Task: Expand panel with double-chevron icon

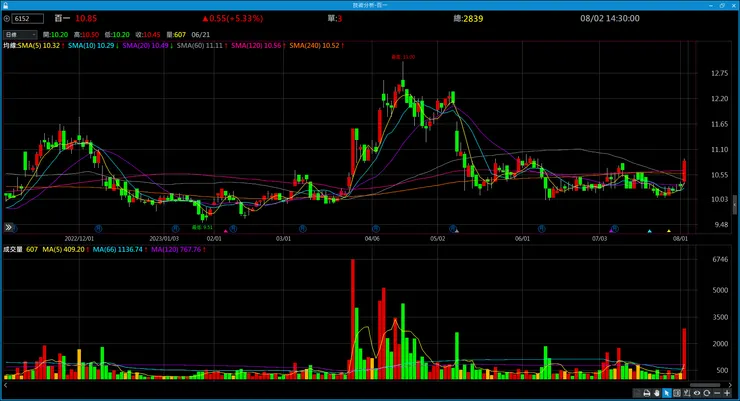Action: point(8,227)
